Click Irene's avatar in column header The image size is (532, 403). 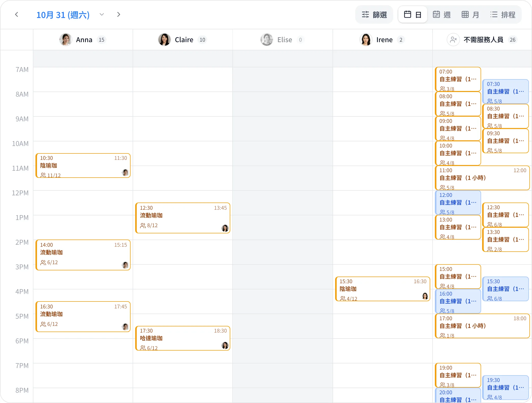tap(366, 40)
